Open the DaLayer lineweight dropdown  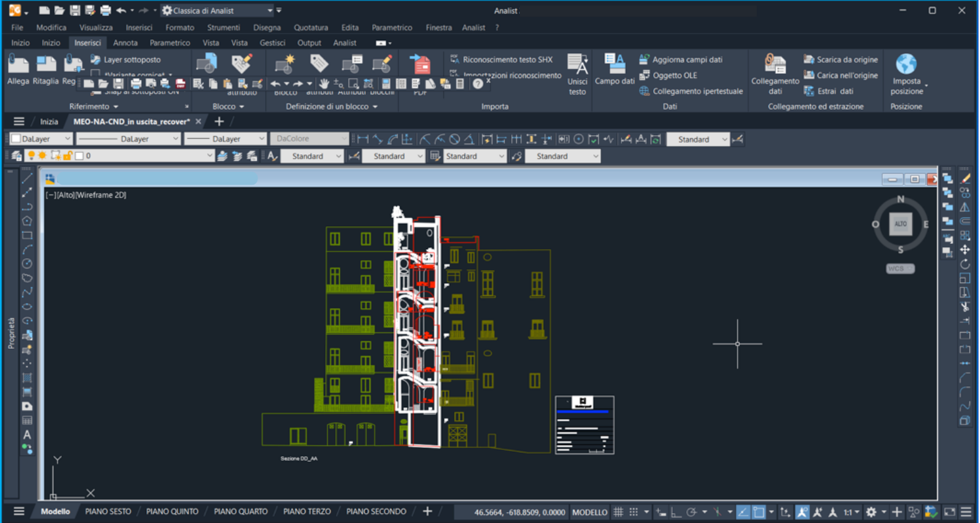(225, 139)
